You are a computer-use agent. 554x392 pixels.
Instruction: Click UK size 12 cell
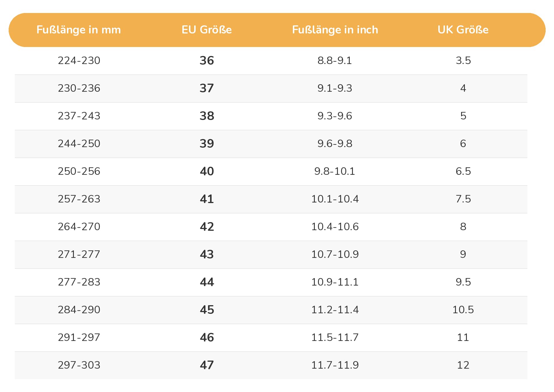point(463,365)
